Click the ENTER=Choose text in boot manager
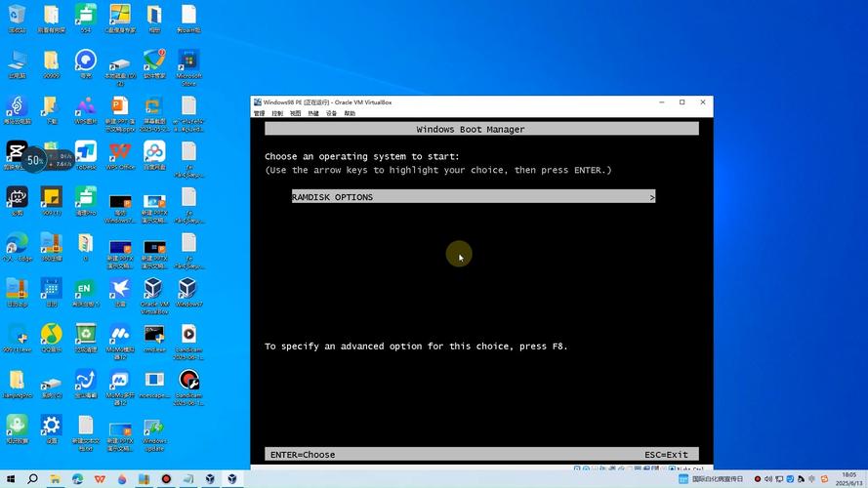This screenshot has height=488, width=868. [303, 455]
